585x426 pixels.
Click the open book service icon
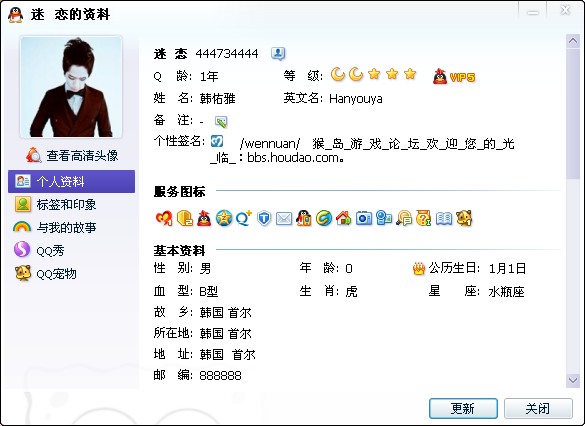pyautogui.click(x=444, y=219)
